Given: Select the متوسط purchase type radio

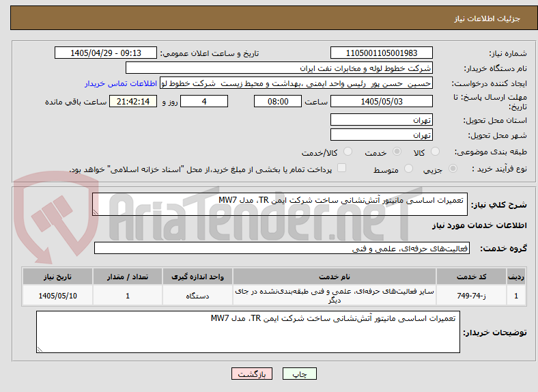Looking at the screenshot, I should point(408,168).
